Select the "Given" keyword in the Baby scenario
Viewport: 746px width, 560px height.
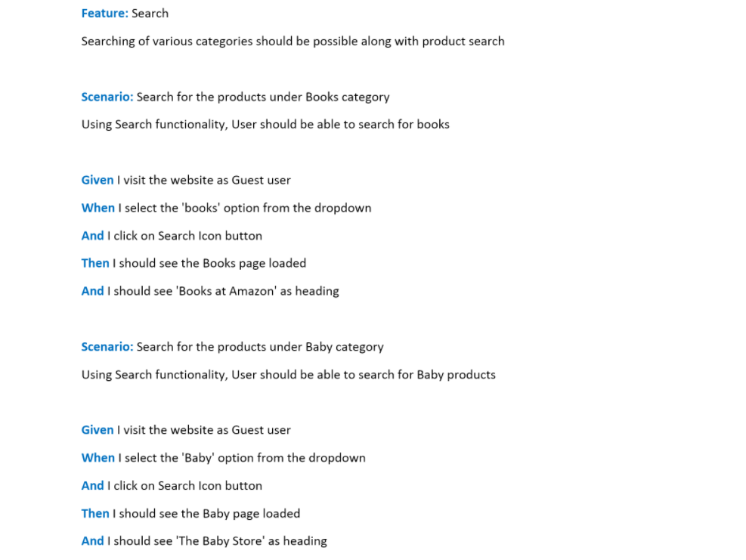pyautogui.click(x=98, y=430)
